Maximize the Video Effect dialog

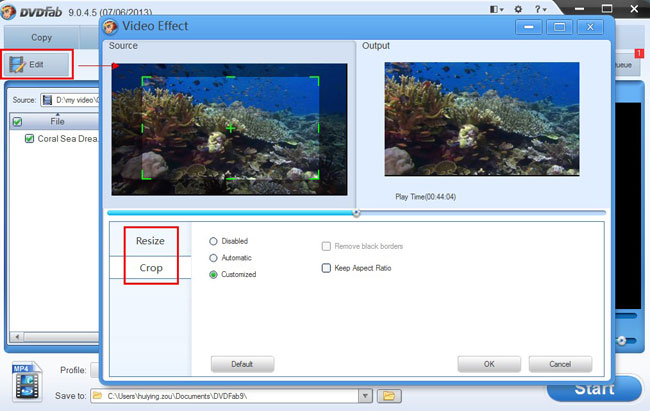pyautogui.click(x=559, y=27)
